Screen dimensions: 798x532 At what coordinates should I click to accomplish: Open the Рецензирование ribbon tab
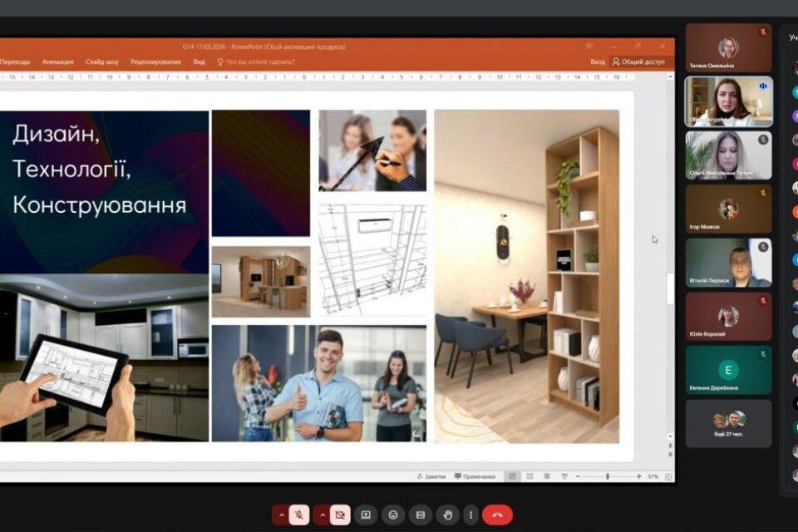coord(155,62)
